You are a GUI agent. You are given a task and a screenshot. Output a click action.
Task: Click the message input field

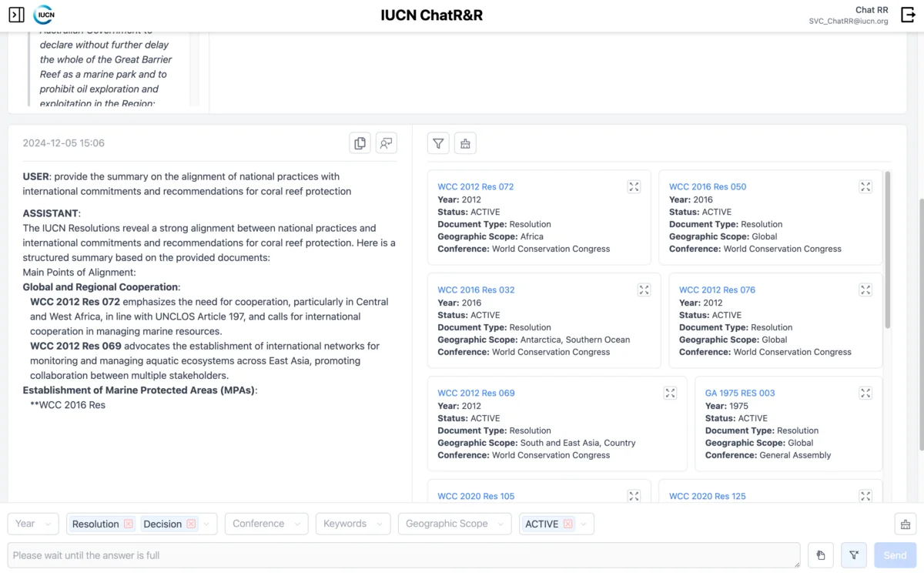click(403, 555)
